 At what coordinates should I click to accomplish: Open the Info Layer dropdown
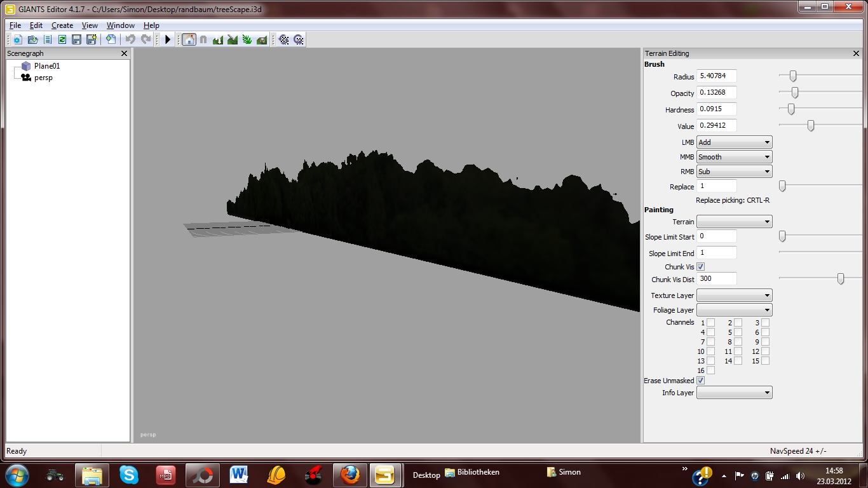tap(735, 393)
